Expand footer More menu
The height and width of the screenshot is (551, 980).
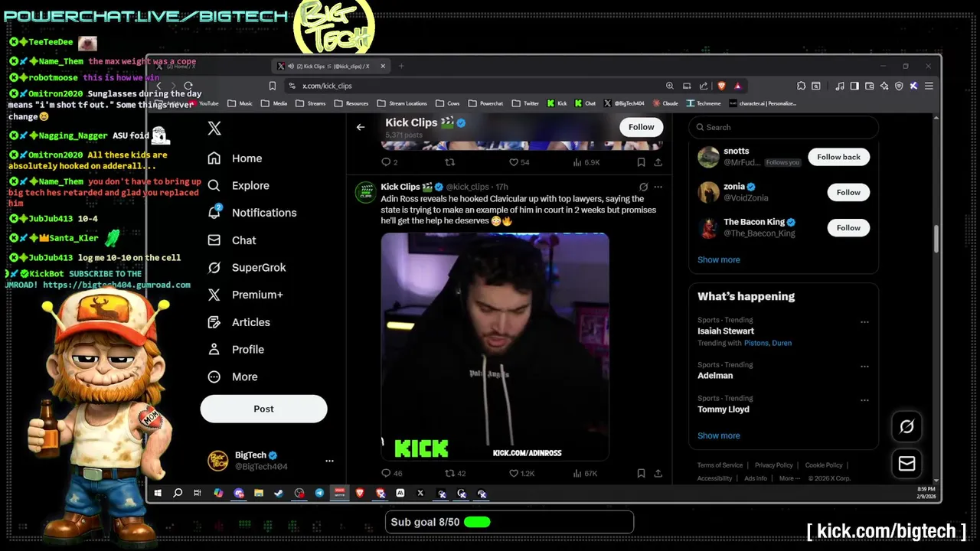(789, 478)
